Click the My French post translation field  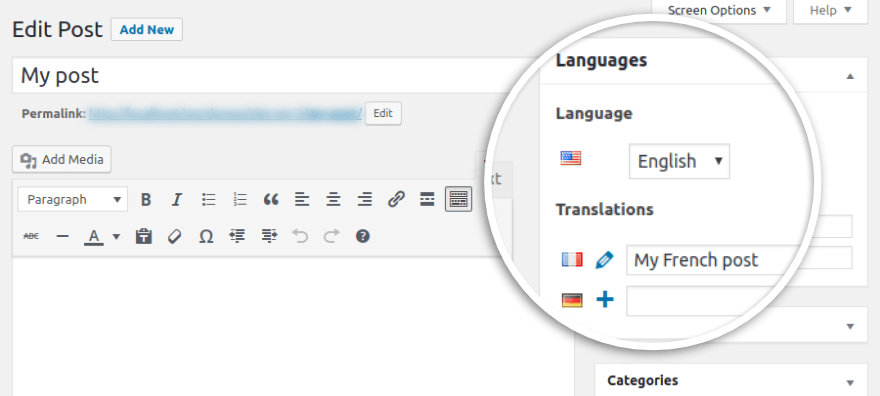pyautogui.click(x=739, y=260)
